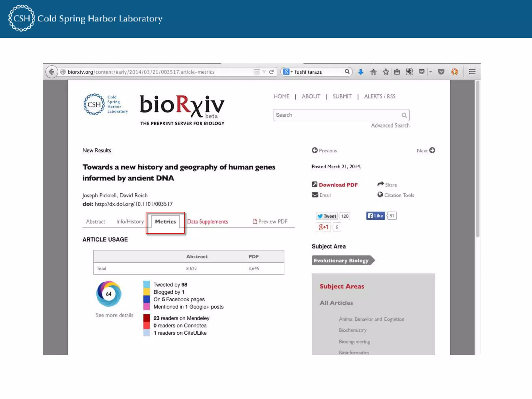Open URL bar history dropdown arrow
This screenshot has width=532, height=399.
(x=264, y=72)
